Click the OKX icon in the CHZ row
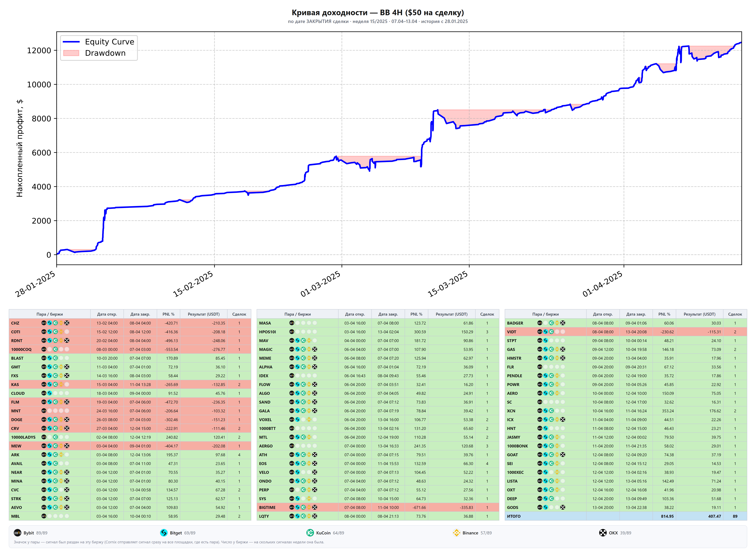 (67, 323)
